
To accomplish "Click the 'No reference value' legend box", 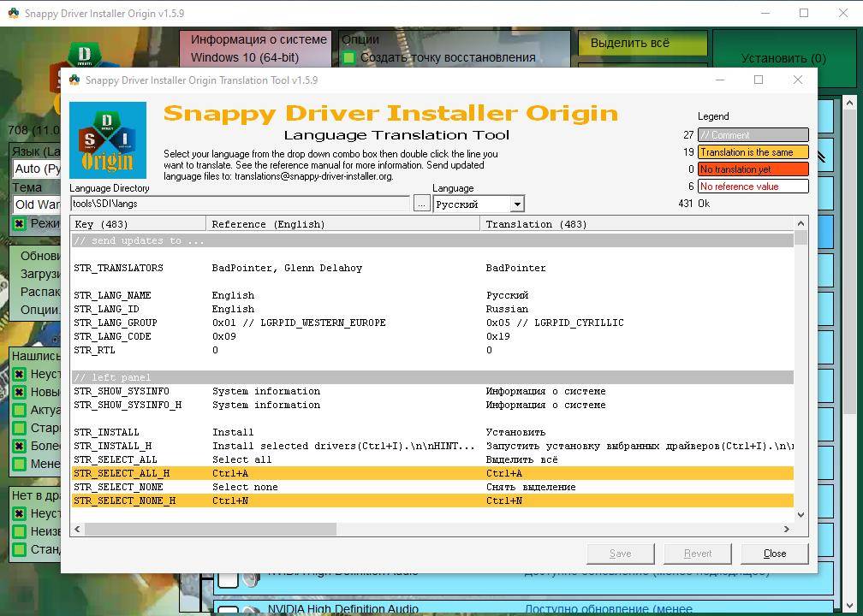I will pos(753,186).
